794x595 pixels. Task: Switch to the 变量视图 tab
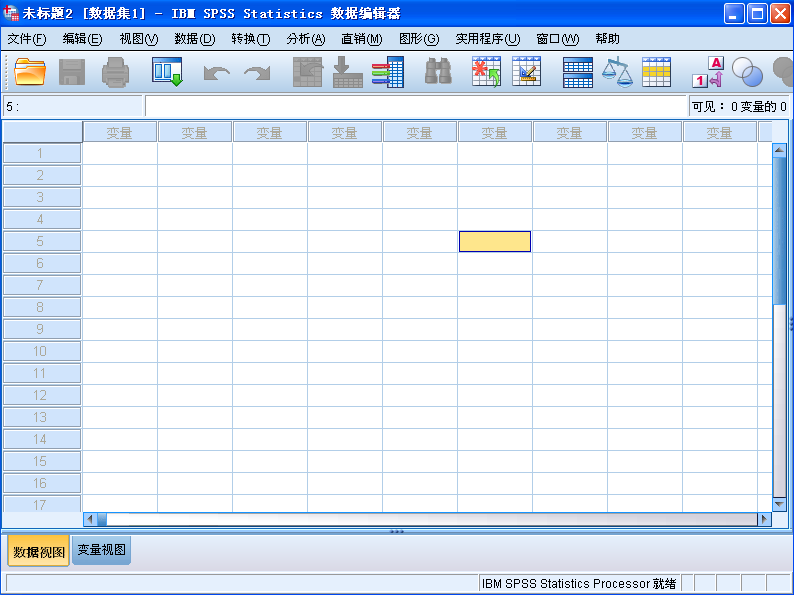[101, 550]
